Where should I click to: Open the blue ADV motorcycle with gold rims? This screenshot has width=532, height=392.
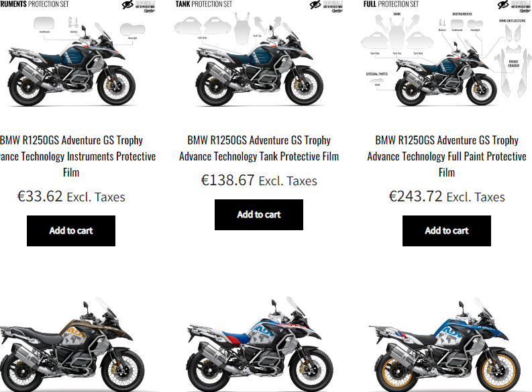(x=447, y=344)
